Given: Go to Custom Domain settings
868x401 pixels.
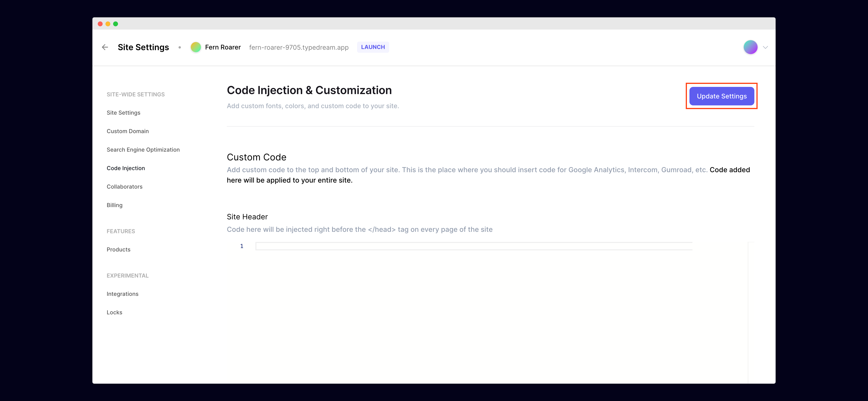Looking at the screenshot, I should click(x=127, y=131).
